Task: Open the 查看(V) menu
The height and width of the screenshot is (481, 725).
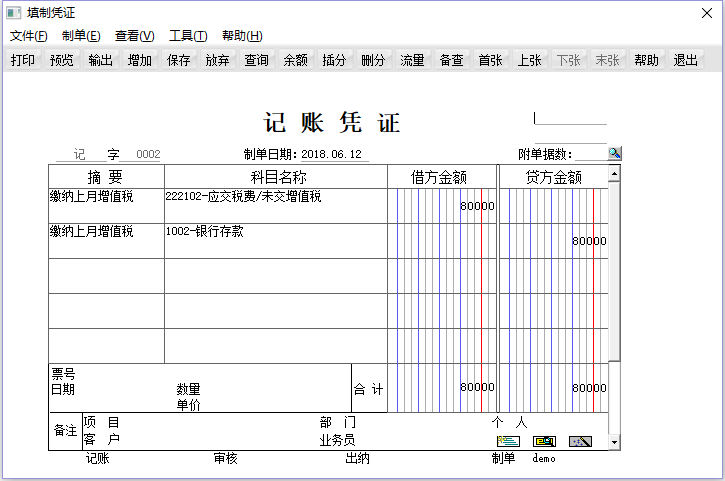Action: pyautogui.click(x=135, y=36)
